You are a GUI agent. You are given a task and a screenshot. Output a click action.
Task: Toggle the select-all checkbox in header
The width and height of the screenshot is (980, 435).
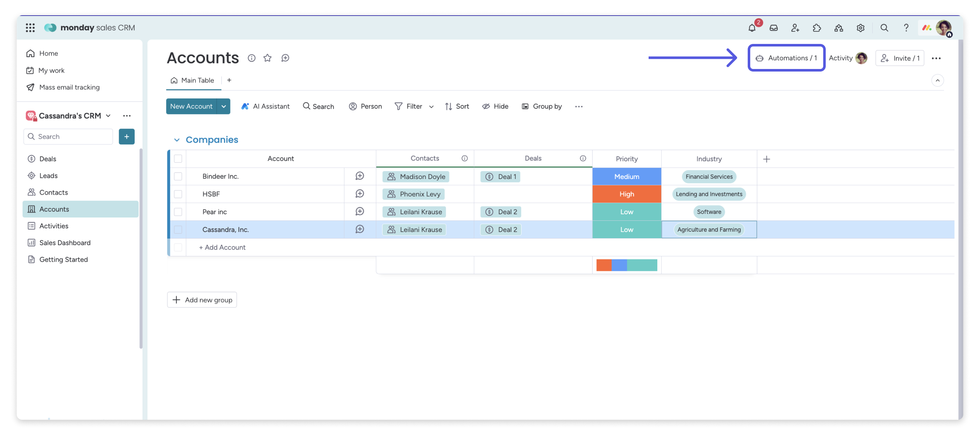coord(178,159)
